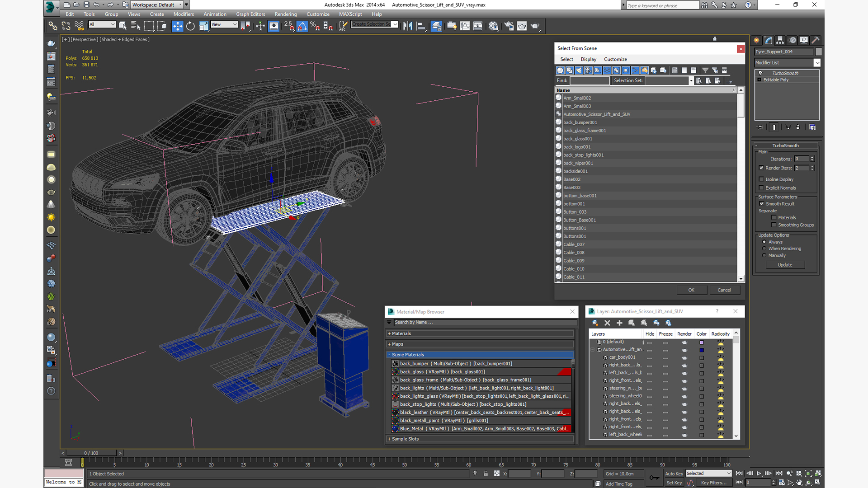Image resolution: width=868 pixels, height=488 pixels.
Task: Enable the Isoline Display checkbox
Action: [761, 179]
